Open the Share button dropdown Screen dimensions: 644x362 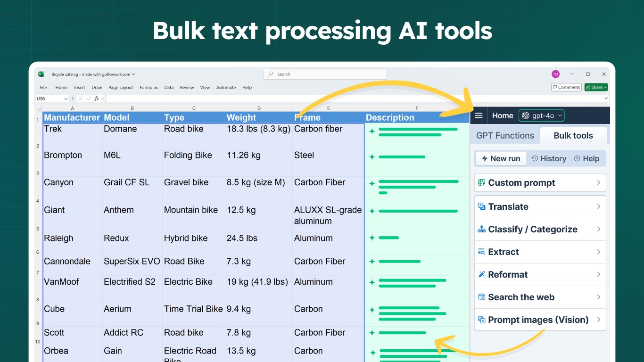coord(605,87)
